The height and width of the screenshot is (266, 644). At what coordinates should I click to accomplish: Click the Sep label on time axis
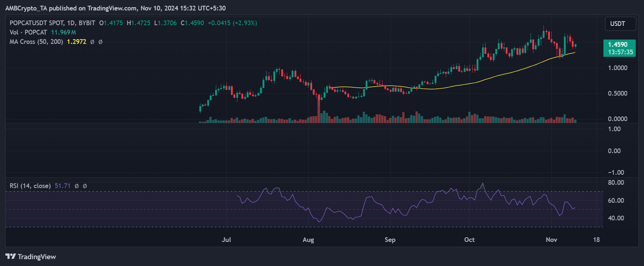tap(390, 240)
